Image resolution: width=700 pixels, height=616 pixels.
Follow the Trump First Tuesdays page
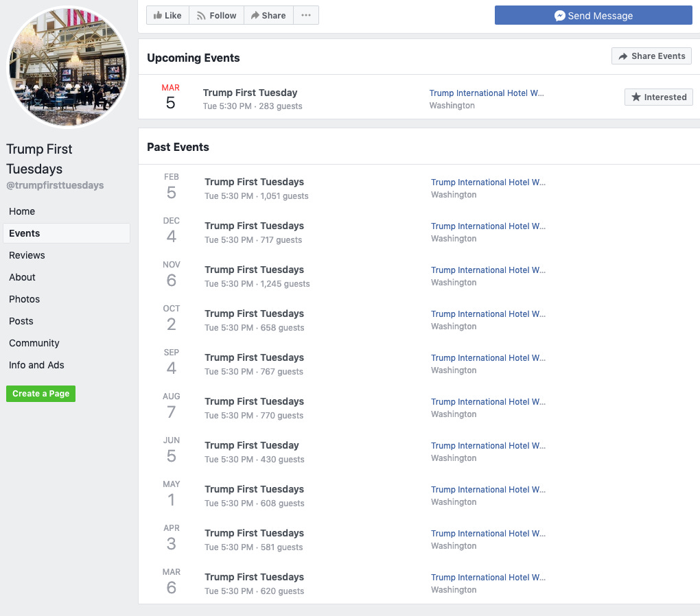[216, 15]
